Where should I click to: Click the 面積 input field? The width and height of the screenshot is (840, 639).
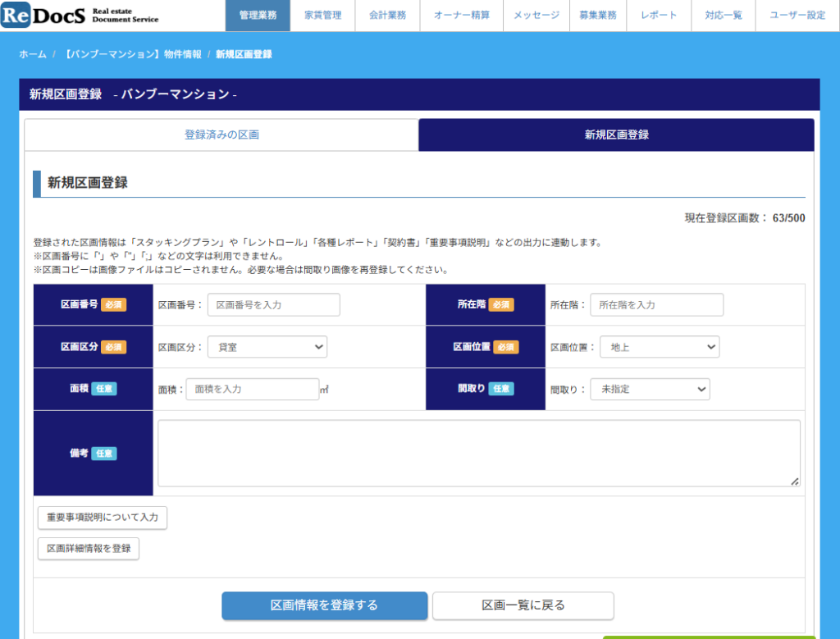(252, 389)
